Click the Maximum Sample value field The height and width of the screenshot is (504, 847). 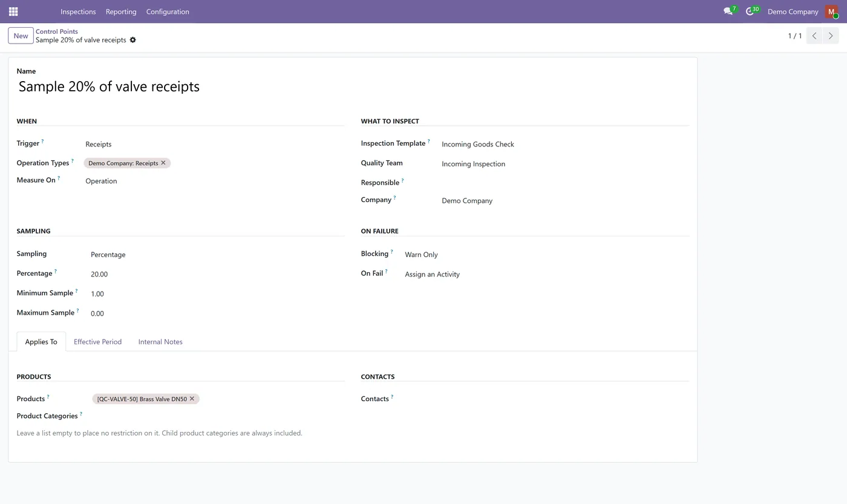click(x=217, y=313)
